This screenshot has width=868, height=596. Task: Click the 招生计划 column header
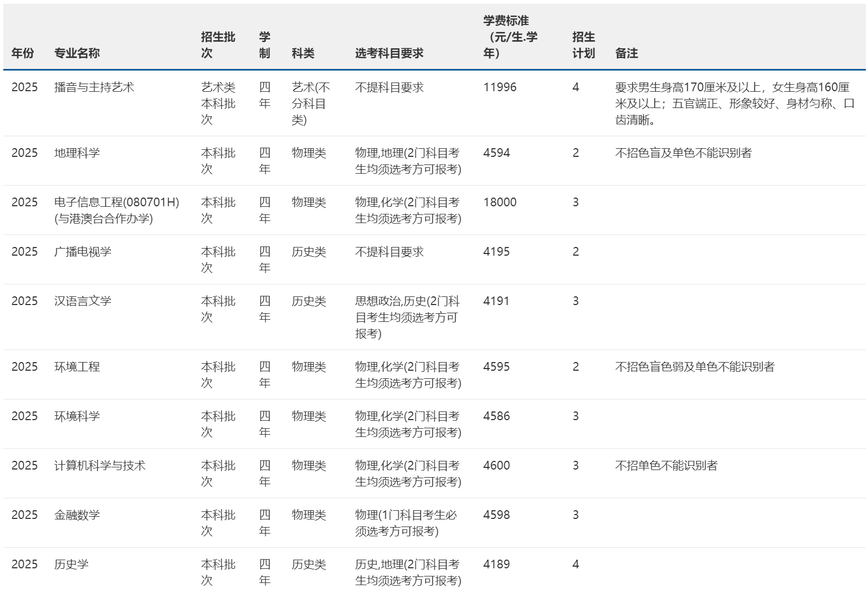click(583, 45)
